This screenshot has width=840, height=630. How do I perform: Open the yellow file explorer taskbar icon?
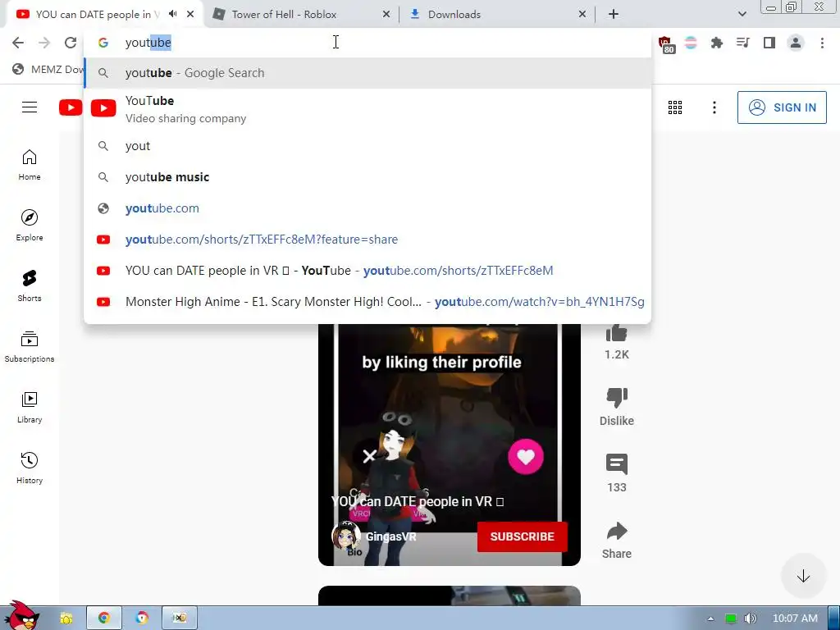(x=66, y=619)
